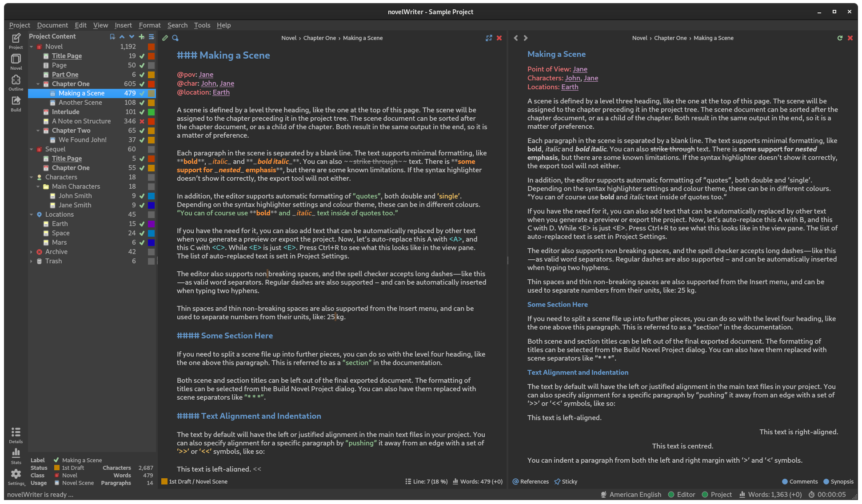This screenshot has height=504, width=862.
Task: Click the status colour swatch for Earth row
Action: tap(151, 224)
